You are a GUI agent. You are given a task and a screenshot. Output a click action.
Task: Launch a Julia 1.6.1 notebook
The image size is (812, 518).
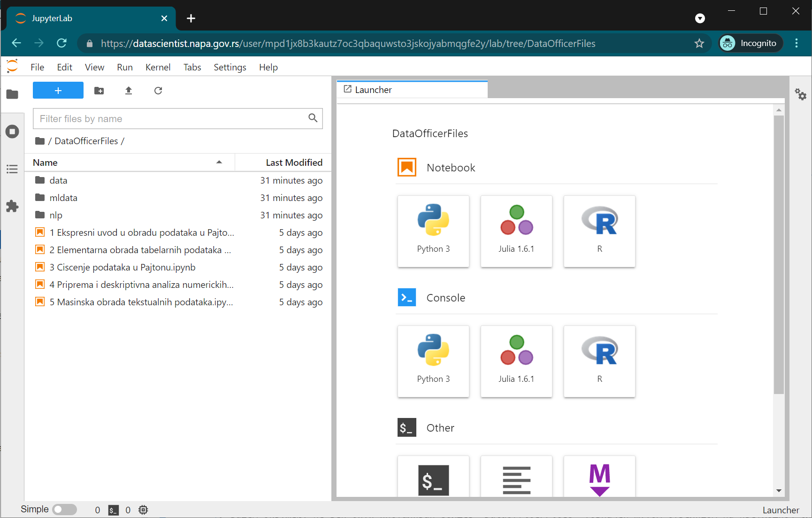point(516,231)
